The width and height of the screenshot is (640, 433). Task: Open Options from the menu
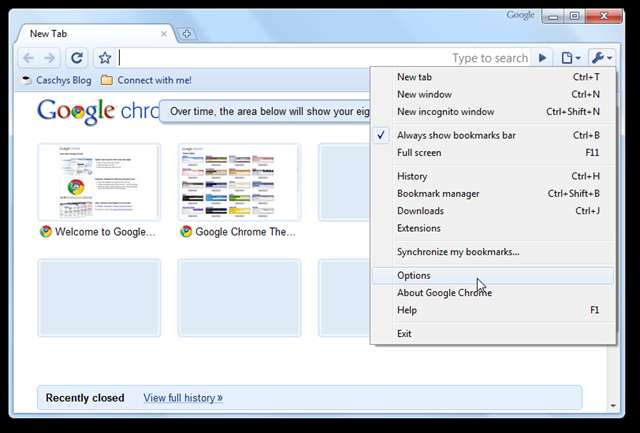pos(493,275)
